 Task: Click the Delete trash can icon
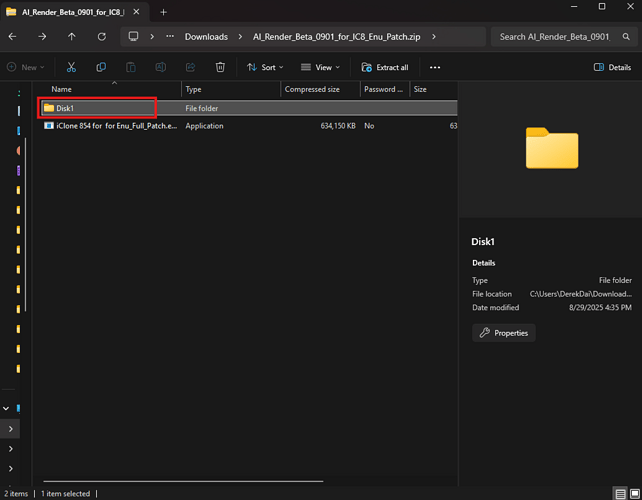[220, 67]
